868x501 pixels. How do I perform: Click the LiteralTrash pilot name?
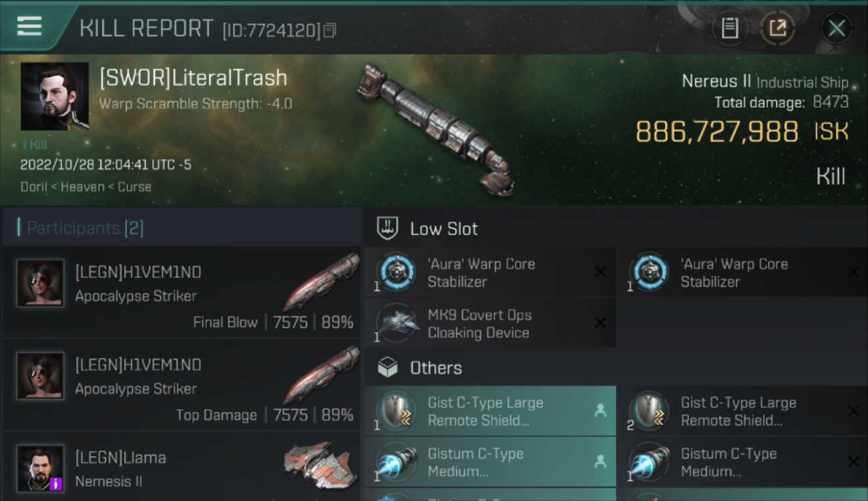[193, 78]
